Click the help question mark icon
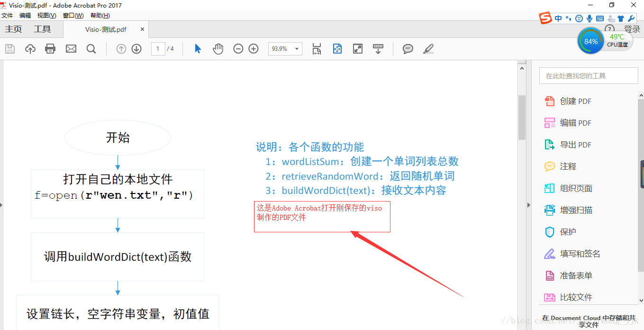 pos(609,29)
